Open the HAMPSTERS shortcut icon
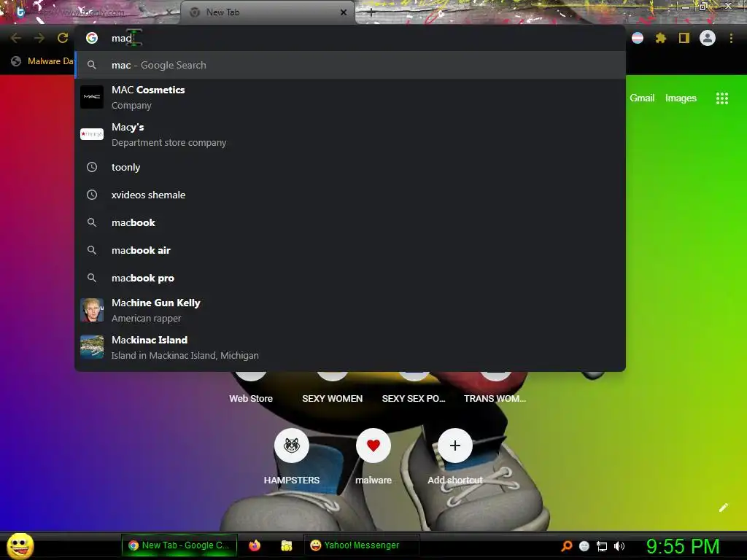This screenshot has height=560, width=747. [x=292, y=446]
